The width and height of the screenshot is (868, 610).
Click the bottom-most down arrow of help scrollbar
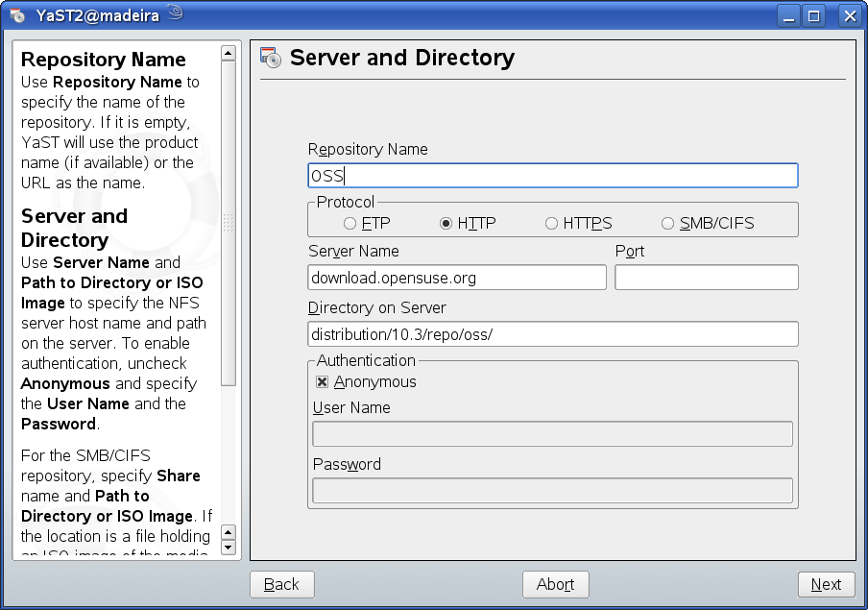pos(229,548)
